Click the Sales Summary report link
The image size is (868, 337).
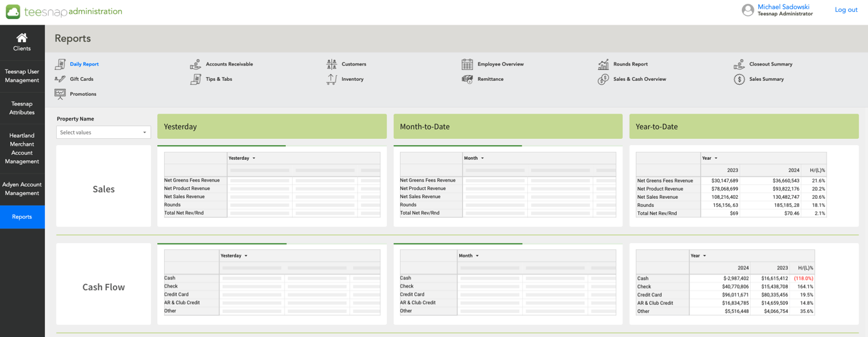coord(766,80)
